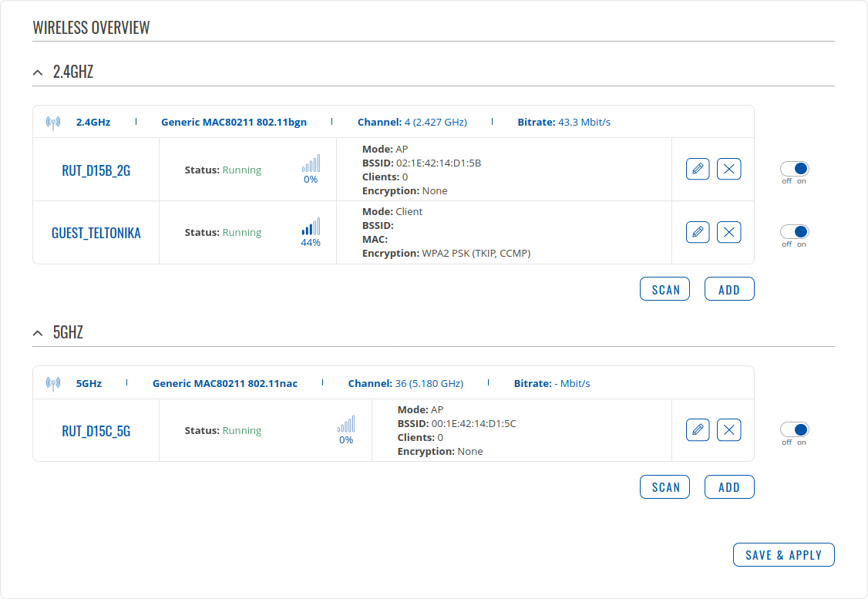Disable the RUT_D15B_2G wireless toggle
868x599 pixels.
coord(794,169)
